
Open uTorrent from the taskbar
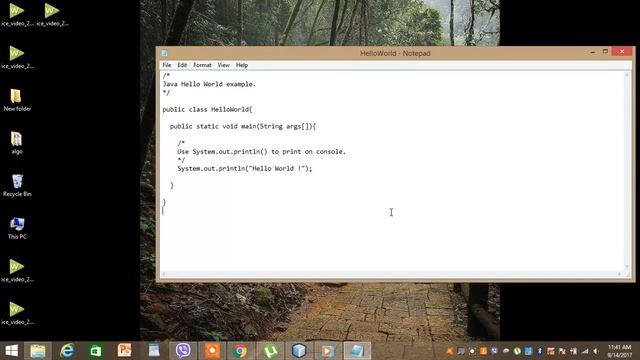coord(270,351)
